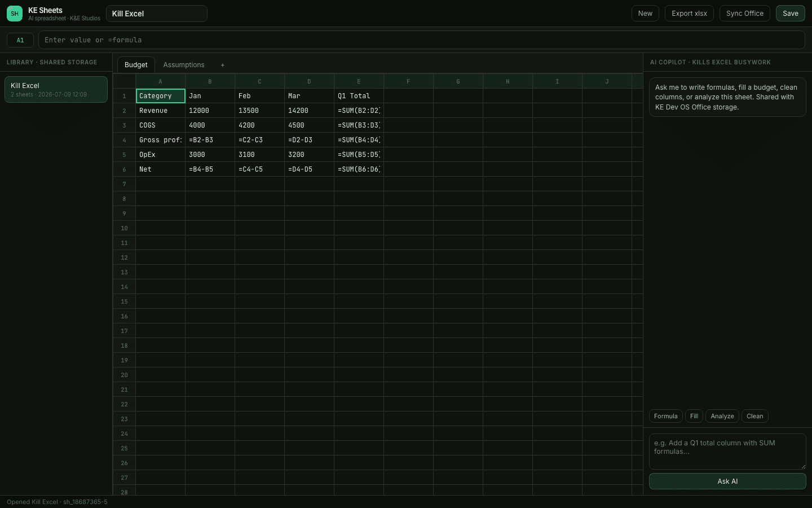The width and height of the screenshot is (812, 508).
Task: Select the =SUM(B3:D3) cell
Action: click(359, 125)
